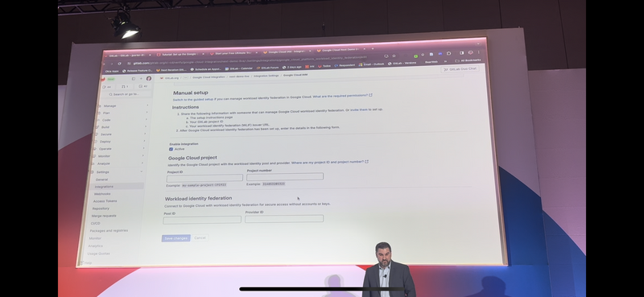This screenshot has height=297, width=644.
Task: Click Google Cloud Integration breadcrumb
Action: click(208, 77)
